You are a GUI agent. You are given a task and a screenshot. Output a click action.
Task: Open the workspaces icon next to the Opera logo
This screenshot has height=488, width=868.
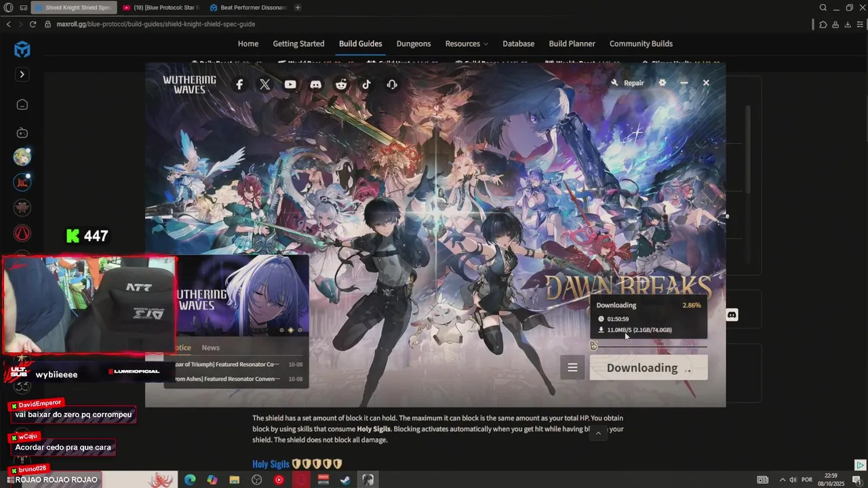(x=24, y=7)
